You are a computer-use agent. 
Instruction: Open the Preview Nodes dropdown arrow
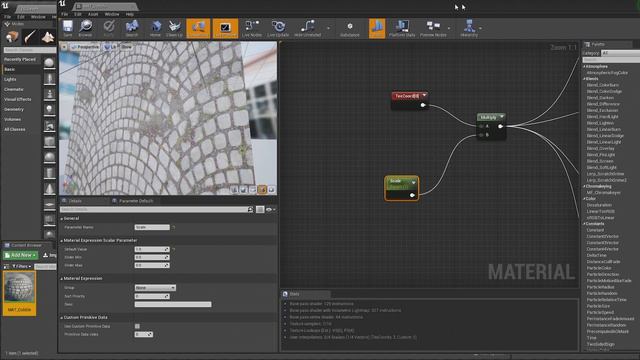click(449, 28)
